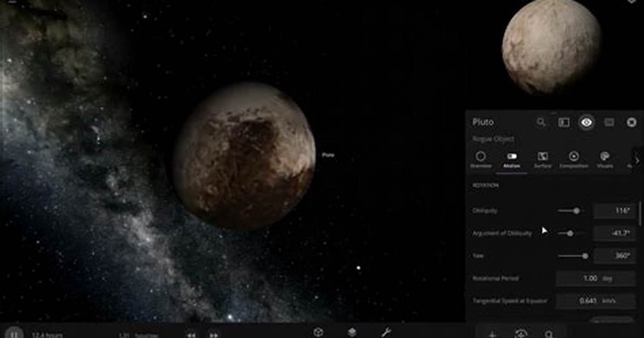Open the Surface tab
The height and width of the screenshot is (338, 644).
point(543,159)
